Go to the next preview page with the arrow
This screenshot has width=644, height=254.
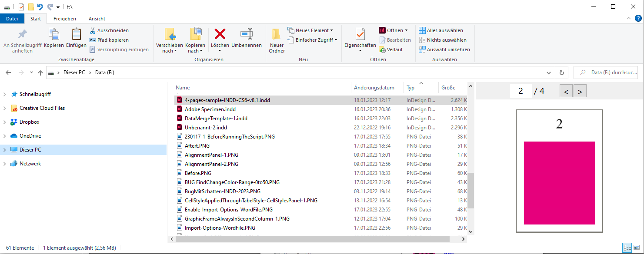580,91
